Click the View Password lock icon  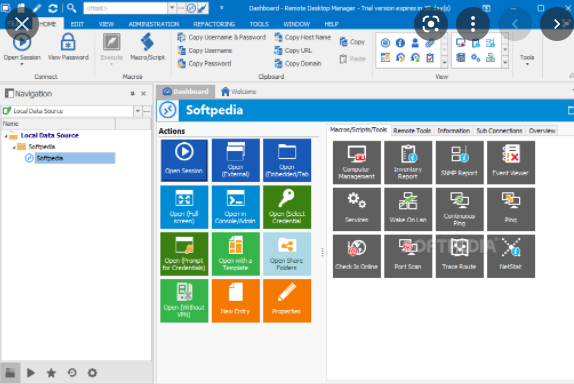(x=68, y=42)
